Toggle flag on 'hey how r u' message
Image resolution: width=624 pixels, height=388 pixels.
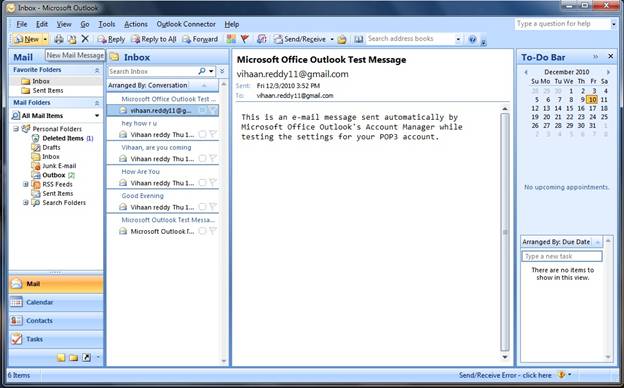click(213, 134)
